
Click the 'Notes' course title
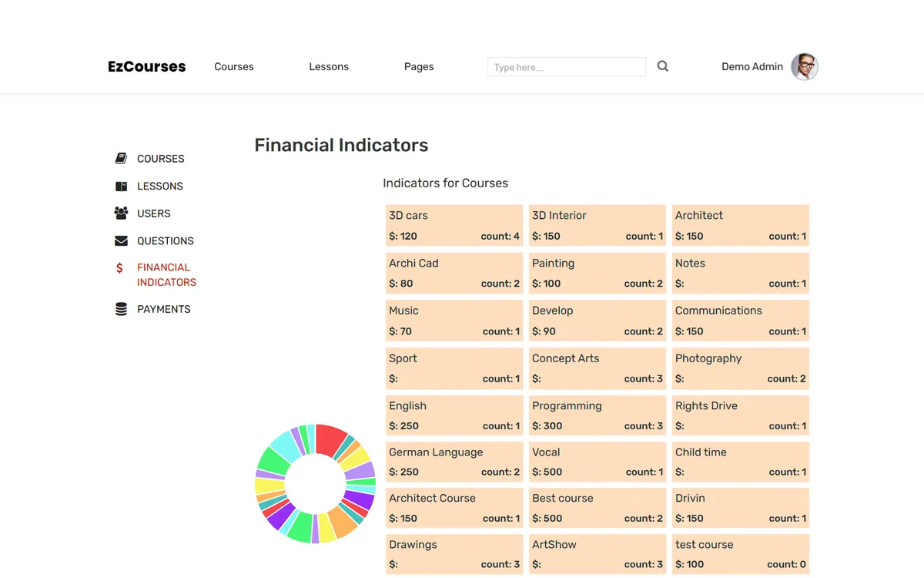point(690,264)
